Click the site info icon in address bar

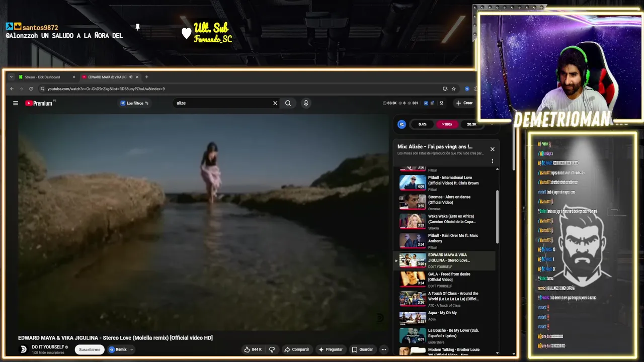42,88
